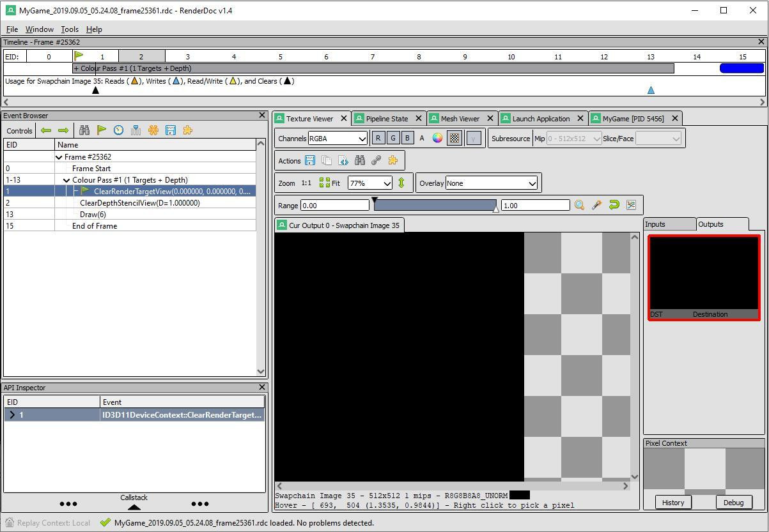Open the Help menu
The width and height of the screenshot is (769, 532).
pos(94,29)
